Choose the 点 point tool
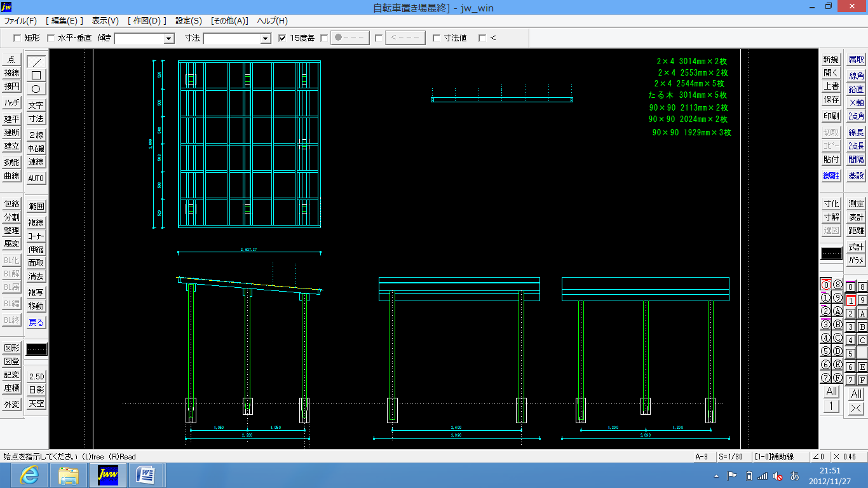The height and width of the screenshot is (488, 868). (11, 59)
